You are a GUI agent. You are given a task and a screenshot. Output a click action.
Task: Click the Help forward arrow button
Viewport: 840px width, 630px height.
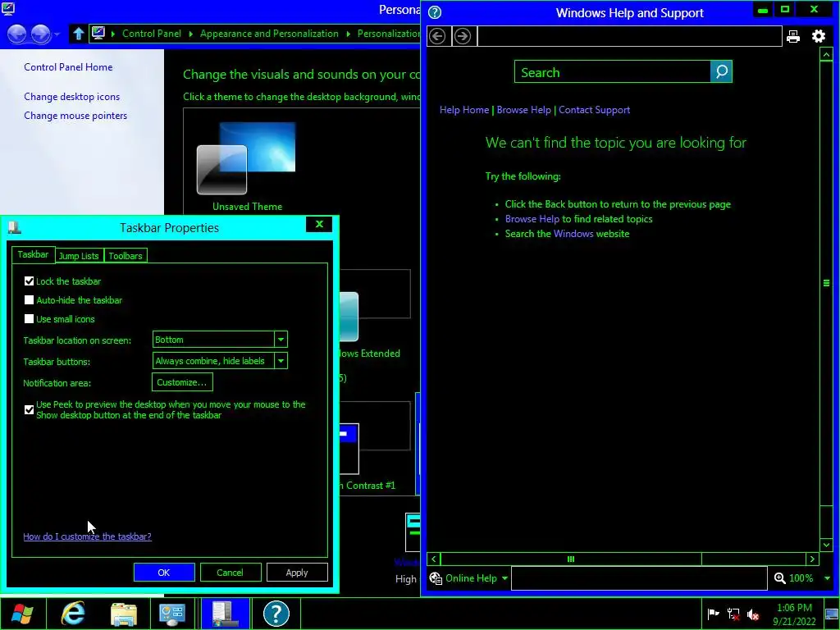pos(463,36)
